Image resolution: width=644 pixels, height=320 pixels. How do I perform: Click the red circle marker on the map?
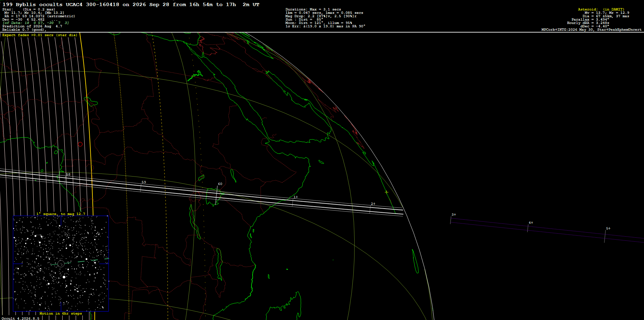coord(80,144)
